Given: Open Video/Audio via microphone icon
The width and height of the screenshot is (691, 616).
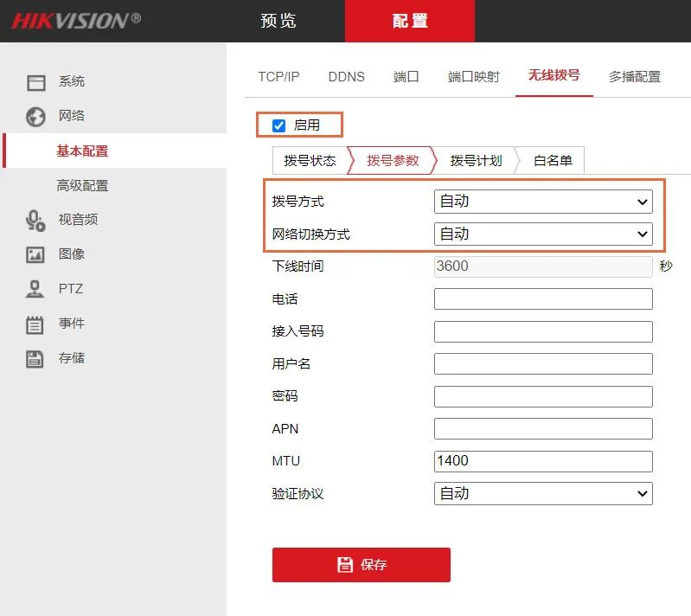Looking at the screenshot, I should point(35,220).
